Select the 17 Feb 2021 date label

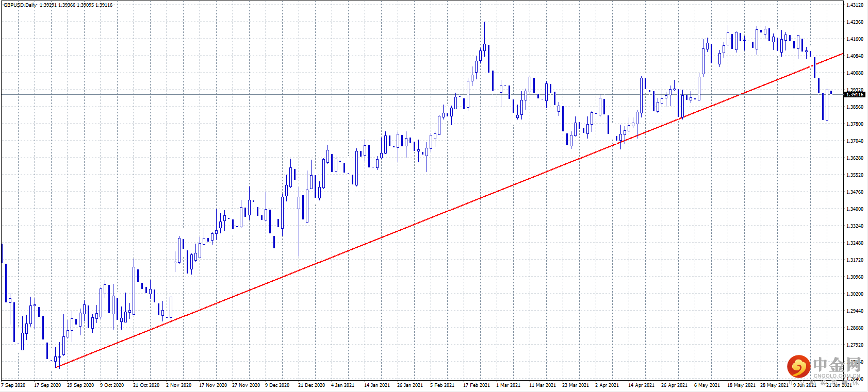477,385
